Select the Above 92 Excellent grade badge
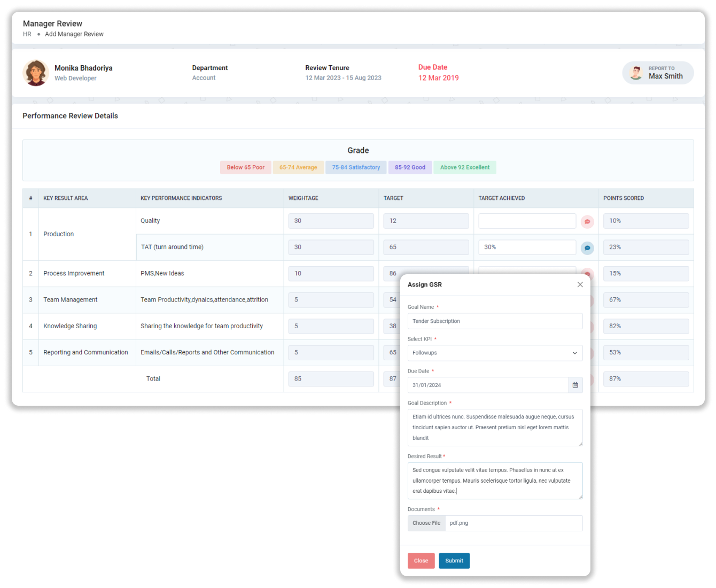The width and height of the screenshot is (716, 588). point(464,167)
